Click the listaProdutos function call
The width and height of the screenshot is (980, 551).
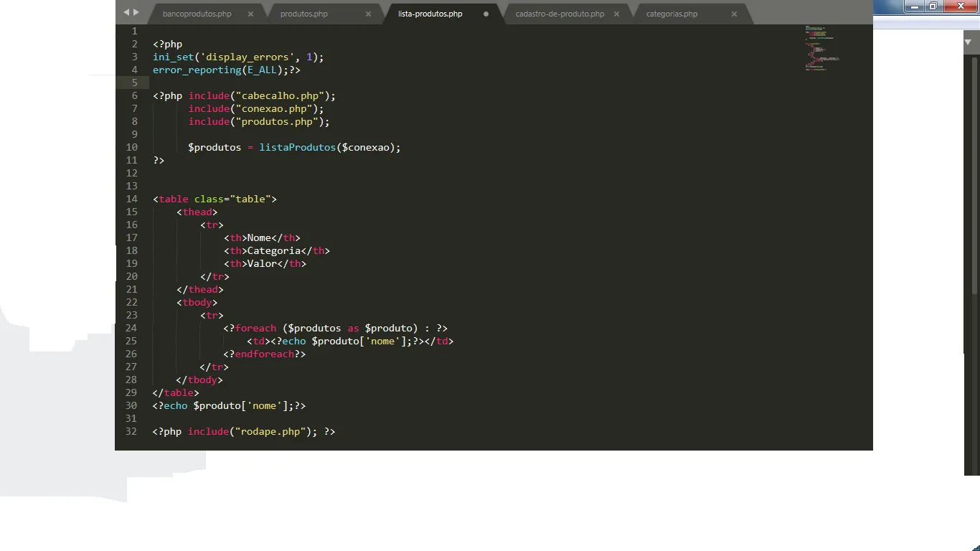click(x=297, y=147)
